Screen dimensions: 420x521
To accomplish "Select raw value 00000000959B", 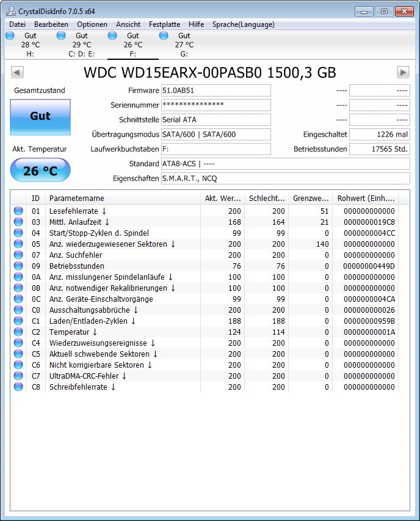I will pos(369,321).
